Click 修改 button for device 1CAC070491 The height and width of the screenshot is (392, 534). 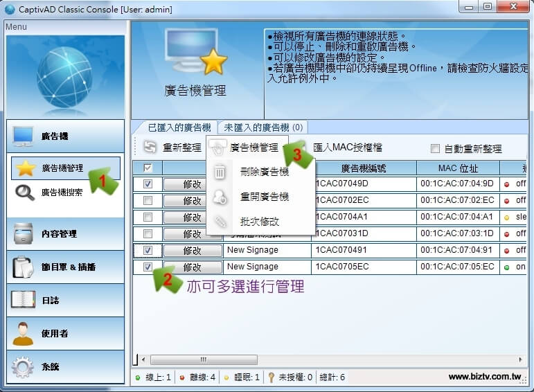(192, 250)
